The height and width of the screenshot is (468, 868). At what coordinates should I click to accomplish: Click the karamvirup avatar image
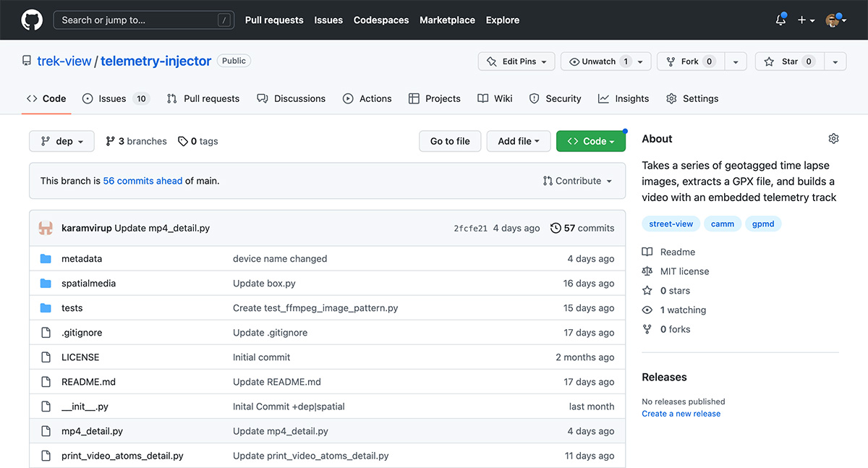pyautogui.click(x=46, y=229)
